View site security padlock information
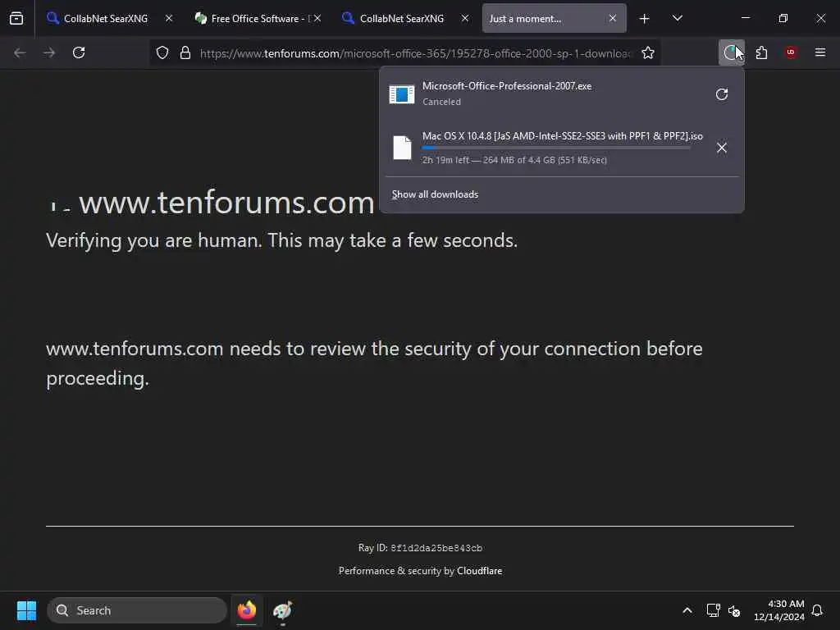This screenshot has height=630, width=840. point(185,52)
